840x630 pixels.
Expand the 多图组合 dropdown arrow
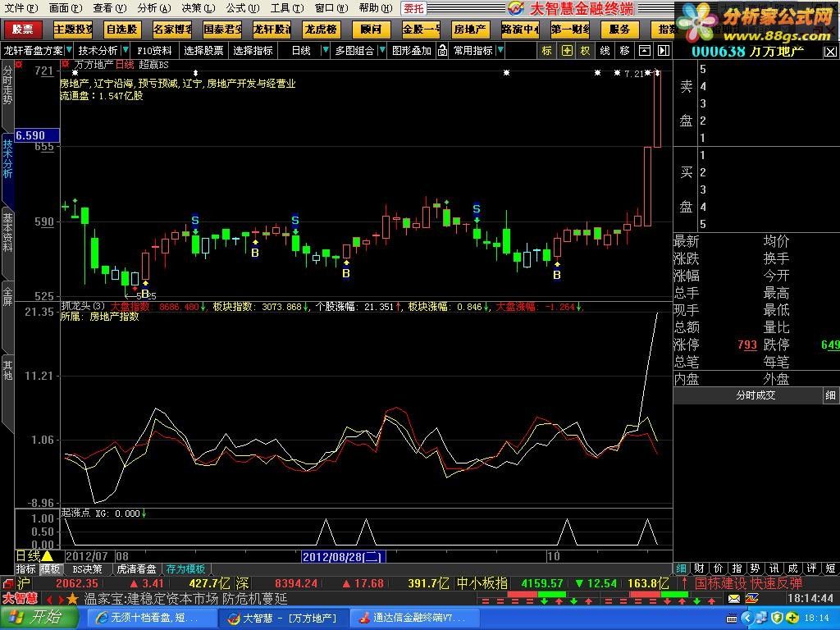coord(382,50)
